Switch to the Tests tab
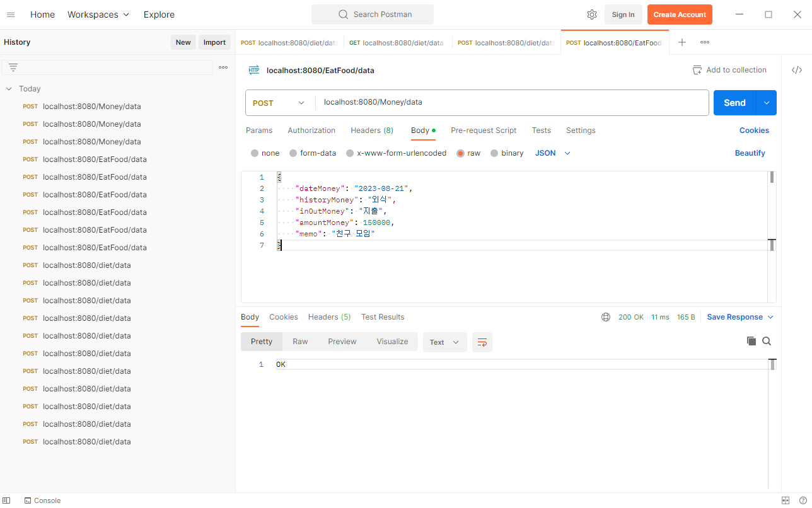This screenshot has height=508, width=812. [541, 130]
